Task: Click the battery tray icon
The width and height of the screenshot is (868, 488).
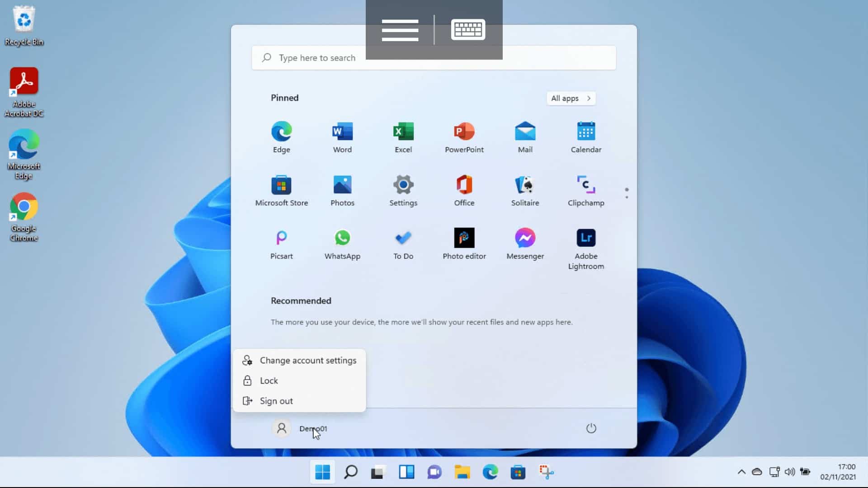Action: tap(805, 472)
